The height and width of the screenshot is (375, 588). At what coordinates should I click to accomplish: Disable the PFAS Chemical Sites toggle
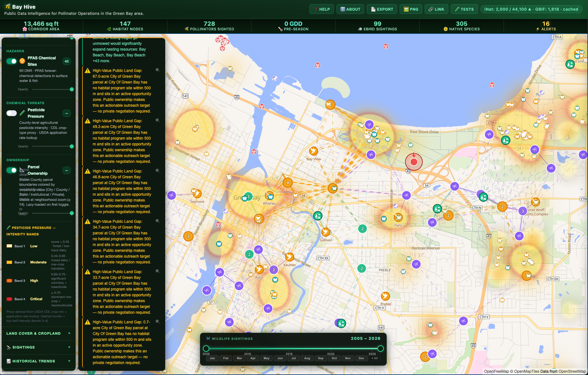(11, 61)
